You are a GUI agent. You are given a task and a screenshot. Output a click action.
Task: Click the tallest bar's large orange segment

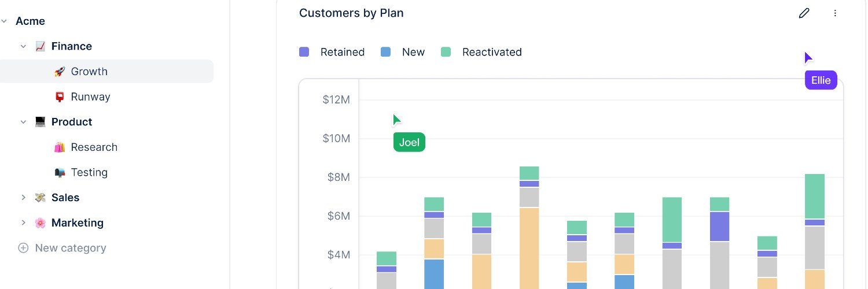pos(529,249)
